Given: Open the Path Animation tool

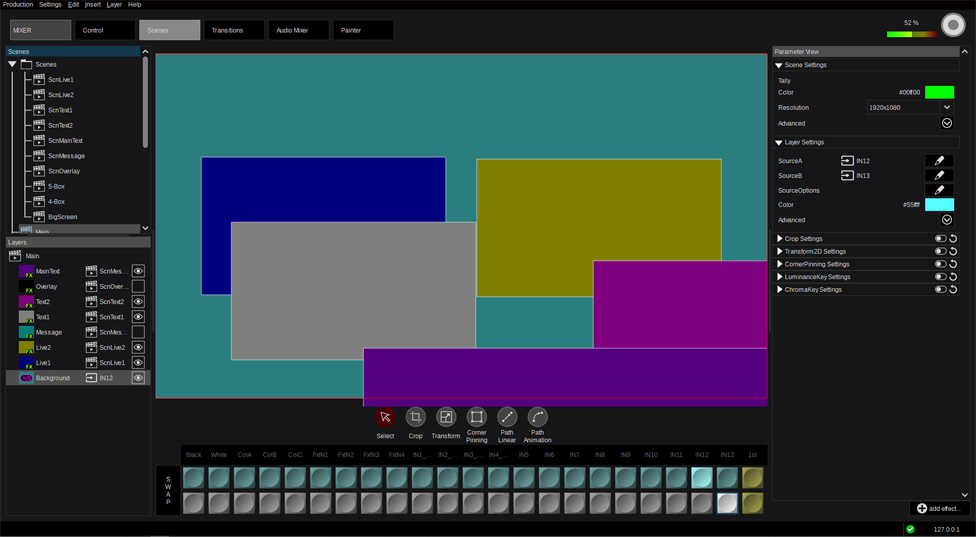Looking at the screenshot, I should coord(537,418).
